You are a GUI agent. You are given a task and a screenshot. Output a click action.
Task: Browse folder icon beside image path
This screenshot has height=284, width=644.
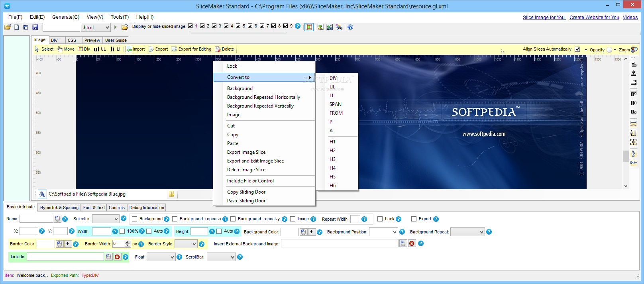[171, 194]
